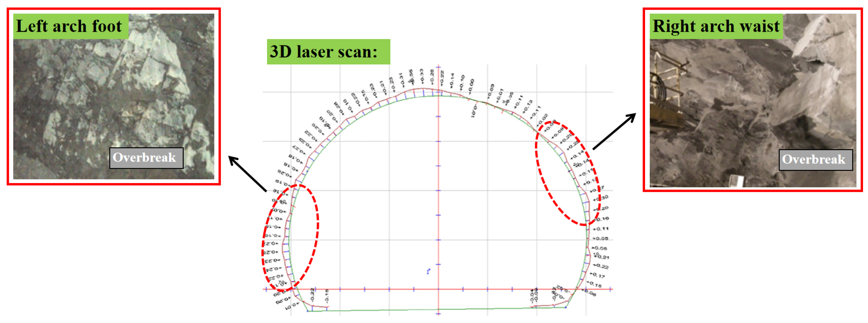The height and width of the screenshot is (323, 868).
Task: Click the small blue marker inside the tunnel
Action: pyautogui.click(x=428, y=271)
